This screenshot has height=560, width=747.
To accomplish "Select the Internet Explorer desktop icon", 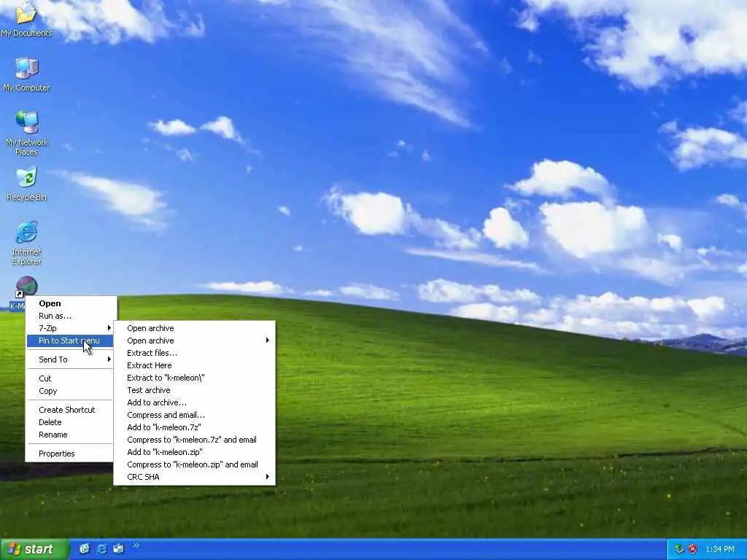I will 26,243.
